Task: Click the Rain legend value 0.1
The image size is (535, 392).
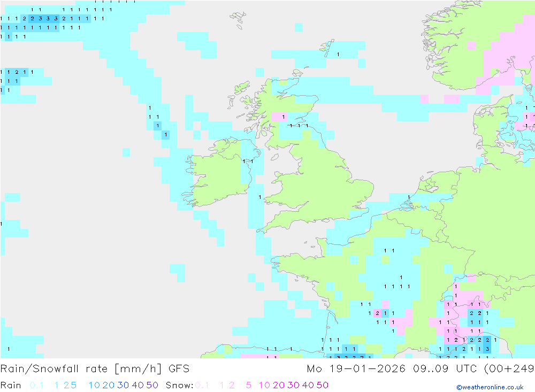Action: click(x=36, y=385)
